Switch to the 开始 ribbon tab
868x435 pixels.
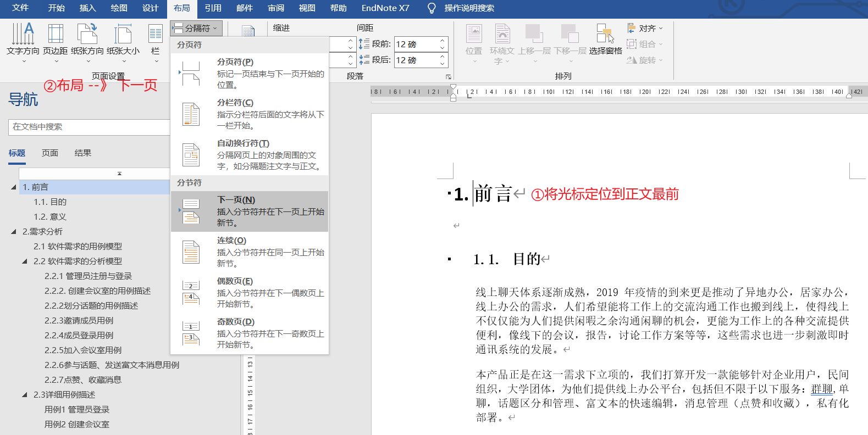[56, 8]
